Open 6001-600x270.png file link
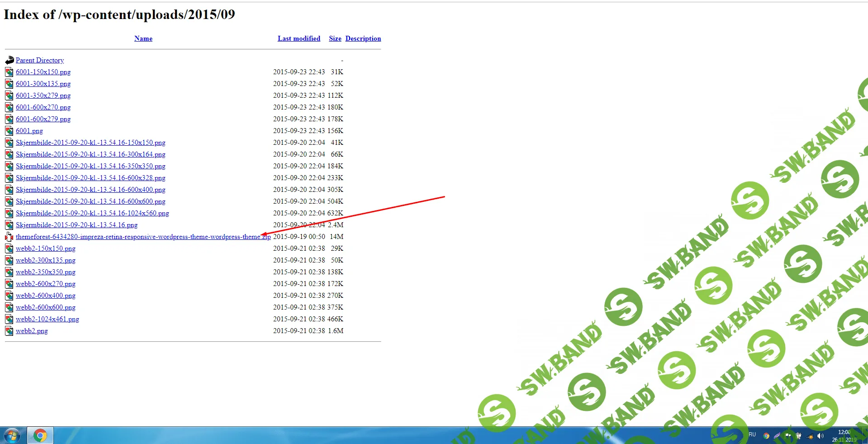 pyautogui.click(x=43, y=107)
